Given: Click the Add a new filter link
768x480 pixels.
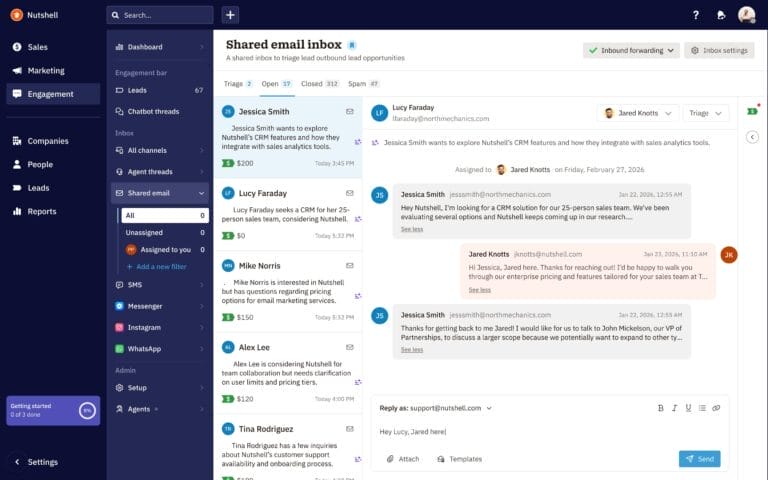Looking at the screenshot, I should 157,267.
